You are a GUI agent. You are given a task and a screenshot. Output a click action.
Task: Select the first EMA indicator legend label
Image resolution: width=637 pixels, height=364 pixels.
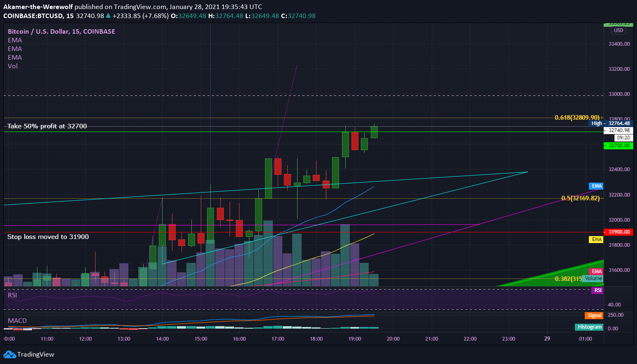tap(15, 40)
